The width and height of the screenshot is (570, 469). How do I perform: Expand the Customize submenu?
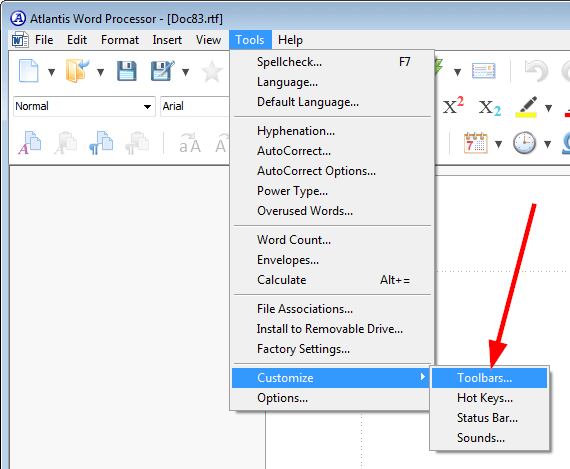pos(331,378)
